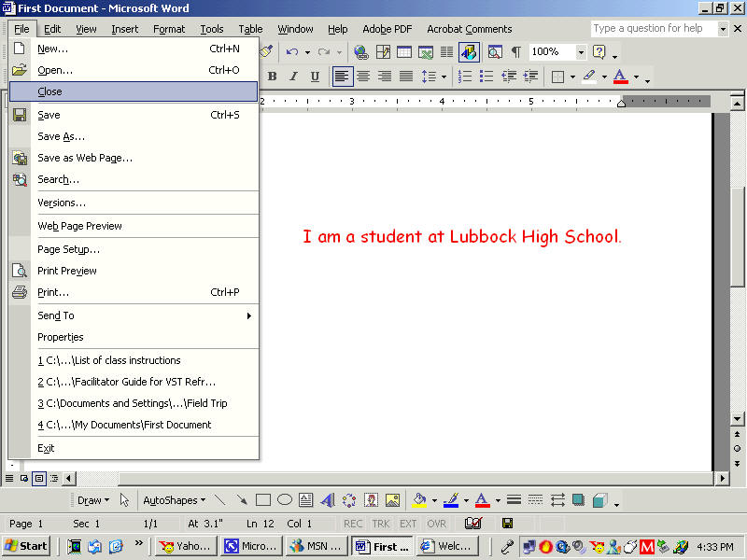This screenshot has height=560, width=747.
Task: Click Insert Hyperlink globe icon
Action: [361, 51]
